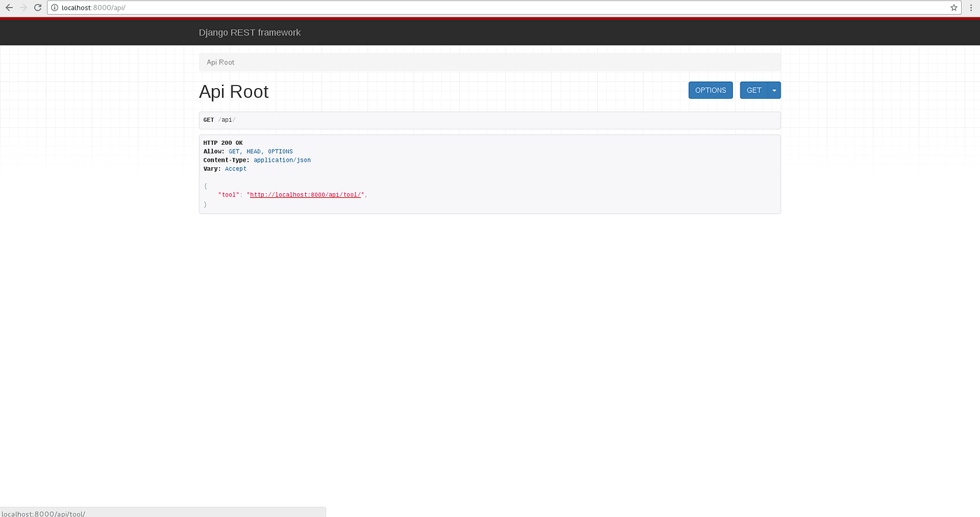Click the GET label in the request bar

tap(208, 119)
